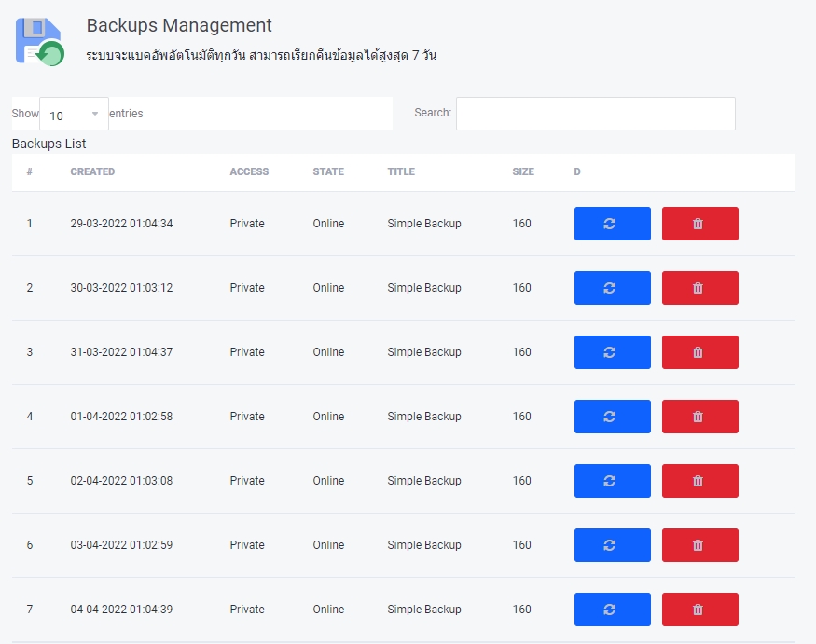
Task: Restore the 01-04-2022 backup
Action: point(612,417)
